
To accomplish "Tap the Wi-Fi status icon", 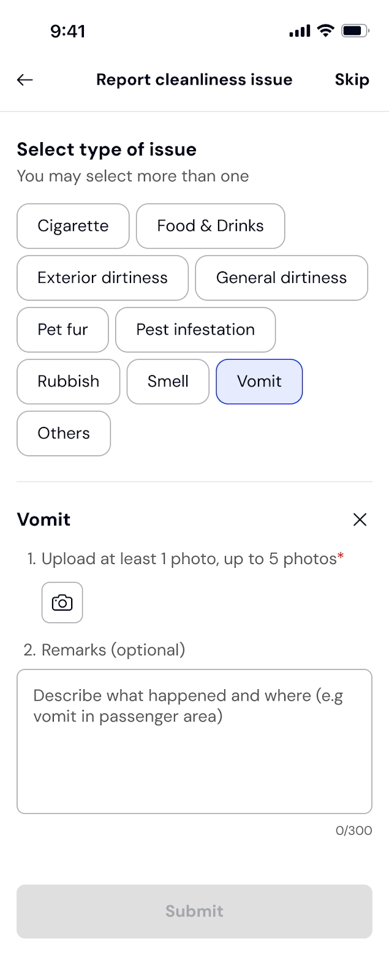I will click(326, 31).
